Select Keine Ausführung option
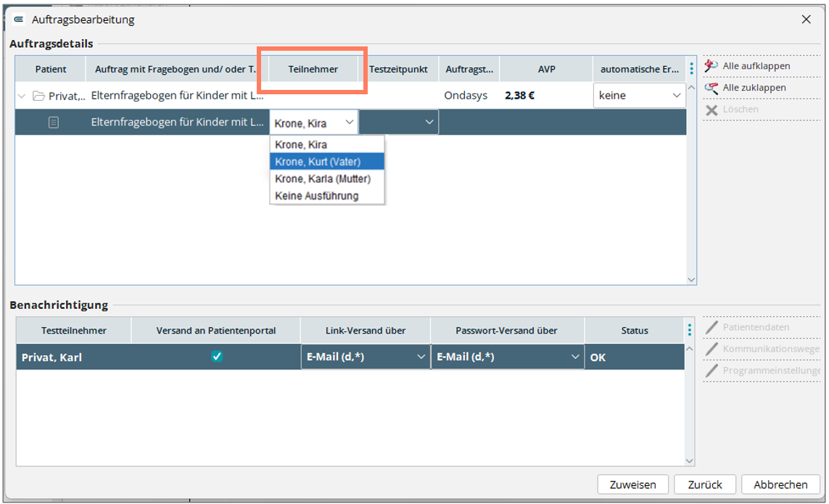Image resolution: width=829 pixels, height=504 pixels. click(326, 196)
